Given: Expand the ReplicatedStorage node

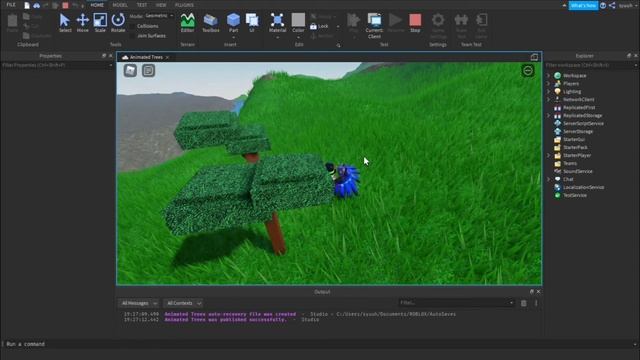Looking at the screenshot, I should [548, 116].
